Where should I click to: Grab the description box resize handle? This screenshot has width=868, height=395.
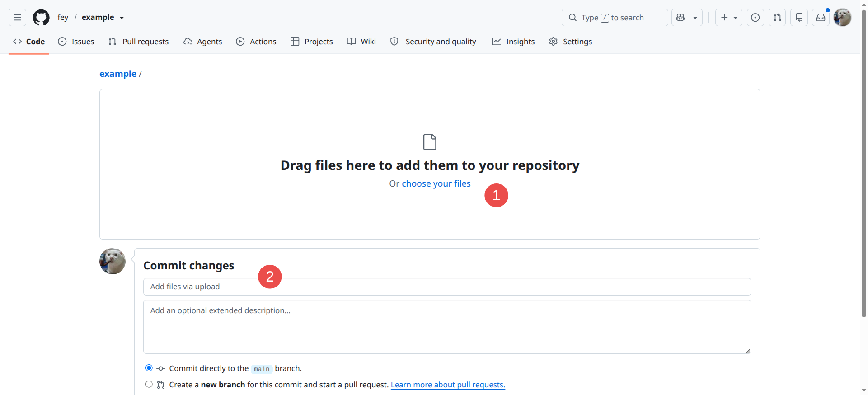(x=748, y=351)
